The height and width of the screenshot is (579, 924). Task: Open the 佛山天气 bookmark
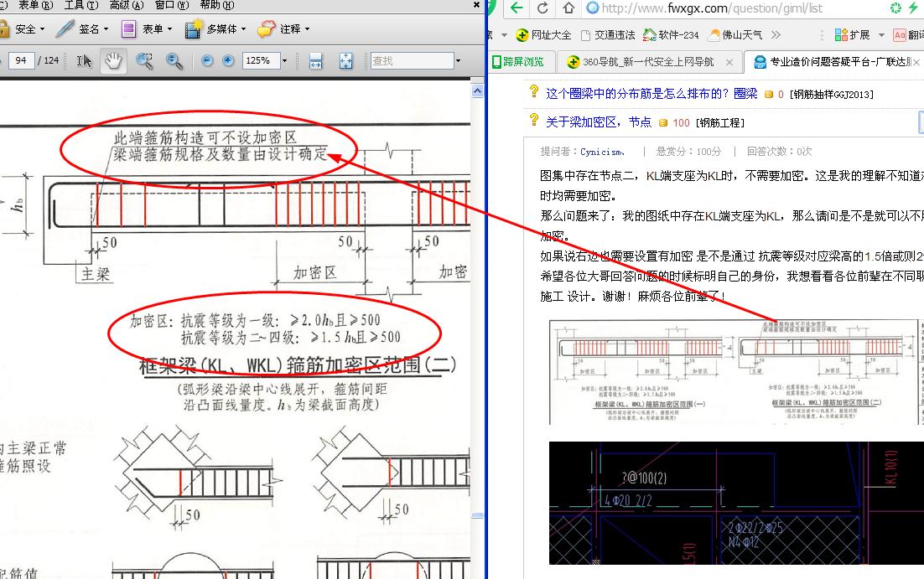click(x=735, y=34)
